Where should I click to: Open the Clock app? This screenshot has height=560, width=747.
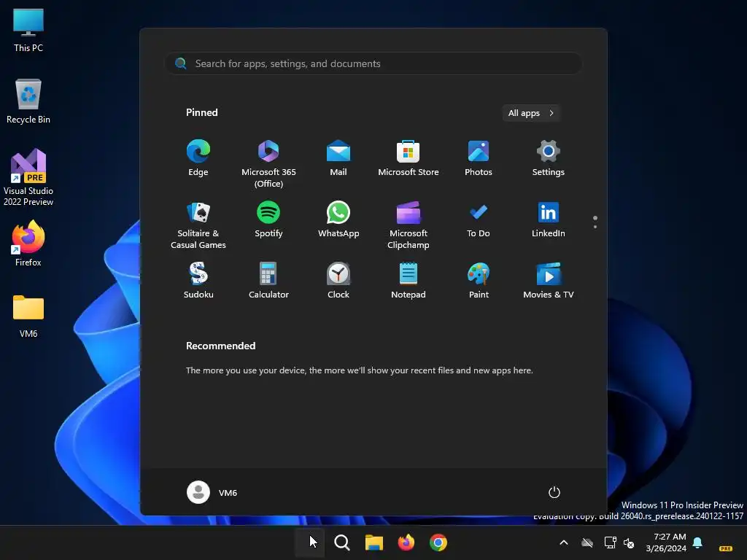click(x=338, y=281)
